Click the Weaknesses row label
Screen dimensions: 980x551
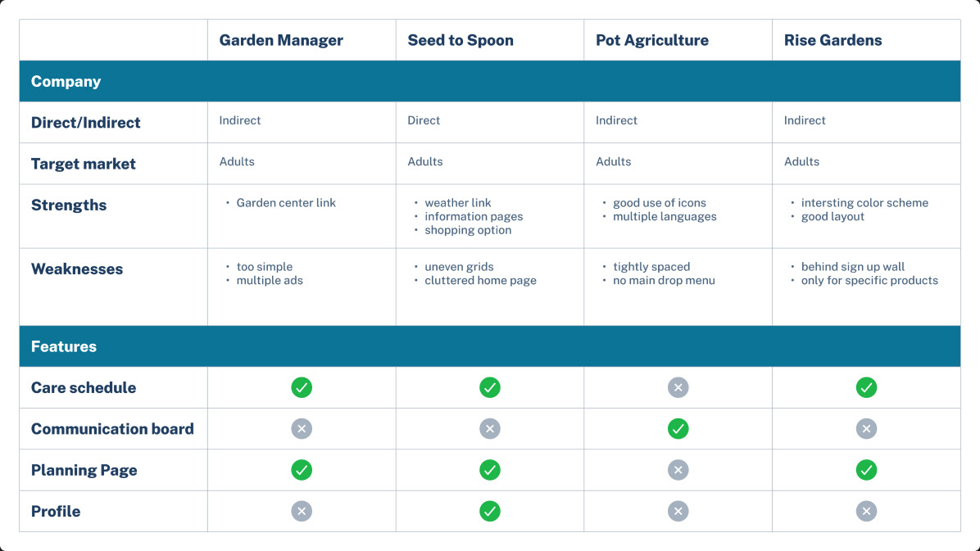click(x=77, y=269)
